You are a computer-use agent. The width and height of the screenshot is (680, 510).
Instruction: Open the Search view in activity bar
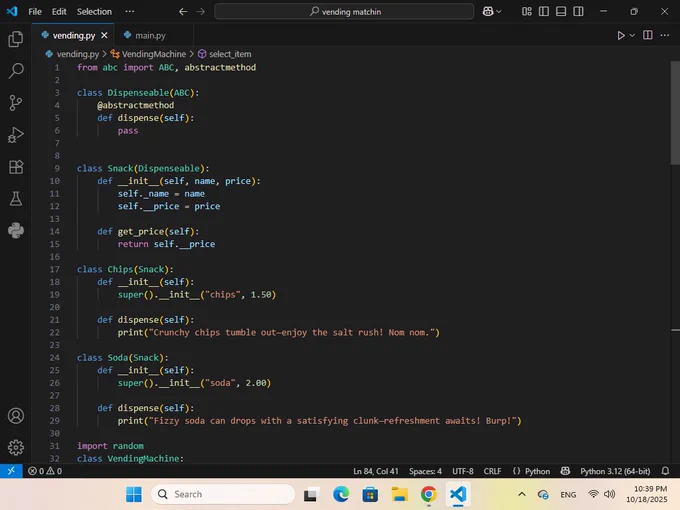[x=16, y=71]
